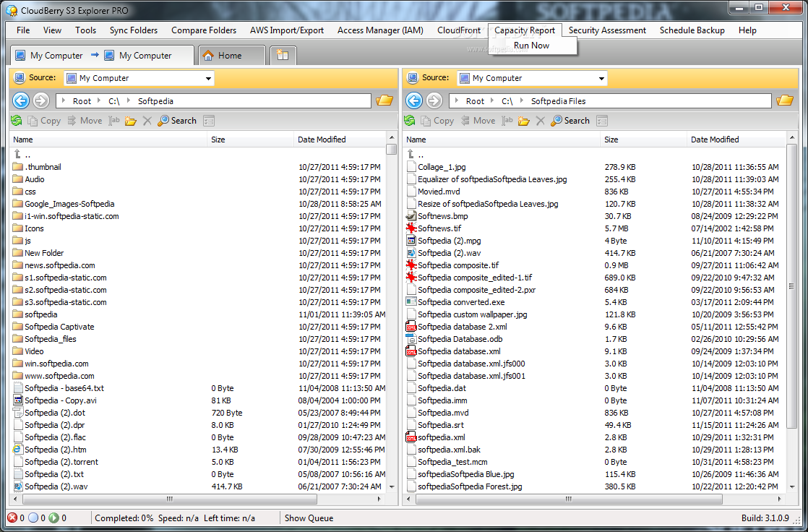Click right pane Source computer icon

click(x=413, y=78)
